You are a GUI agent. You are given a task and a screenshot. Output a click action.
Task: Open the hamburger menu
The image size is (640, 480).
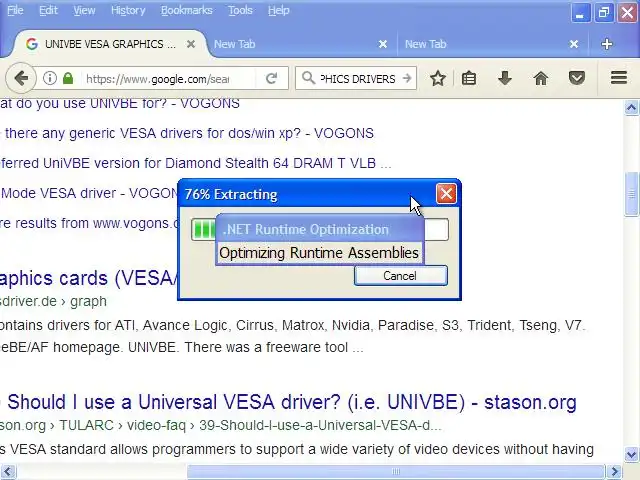click(619, 78)
